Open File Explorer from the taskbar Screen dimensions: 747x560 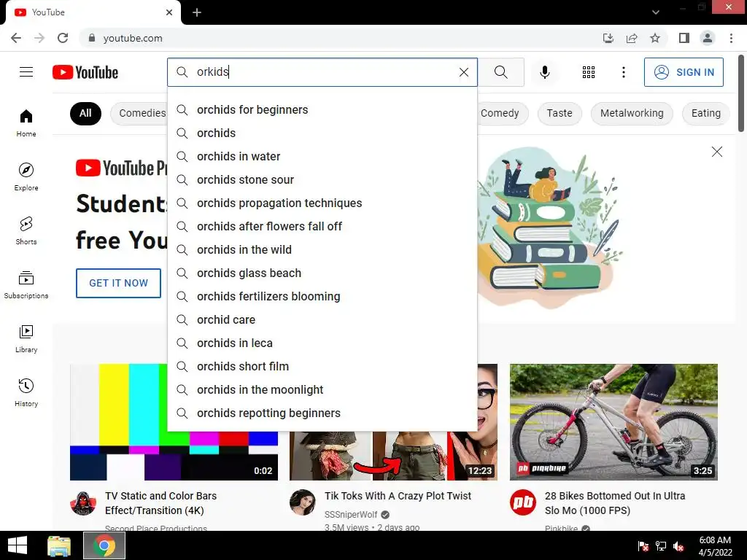coord(59,545)
